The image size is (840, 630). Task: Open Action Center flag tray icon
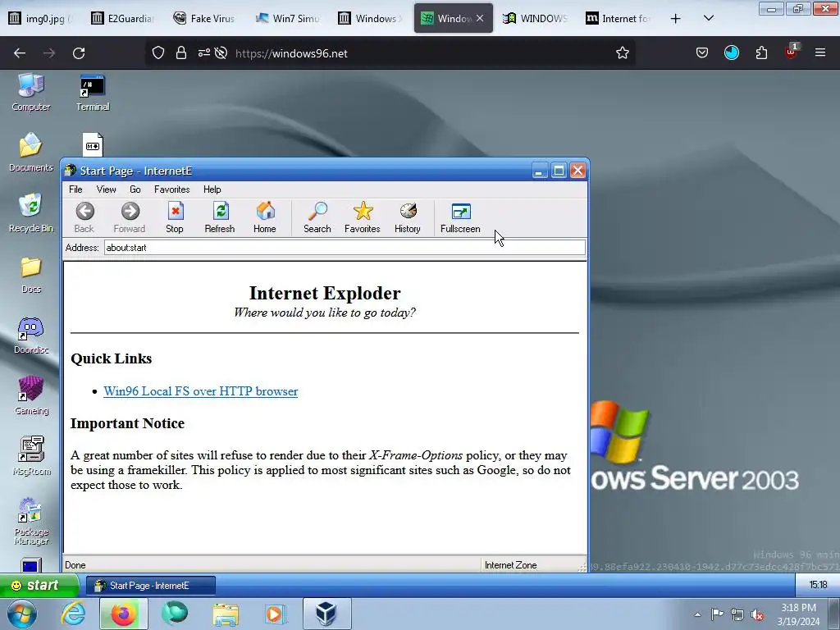point(717,614)
